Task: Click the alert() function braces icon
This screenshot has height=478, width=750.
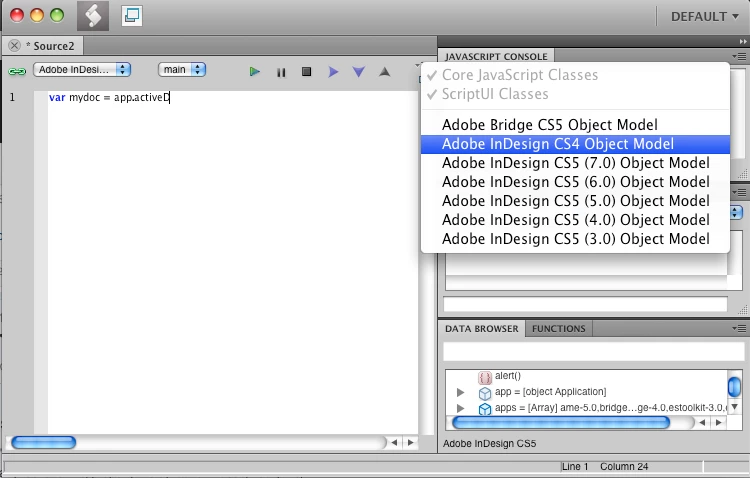Action: point(485,378)
